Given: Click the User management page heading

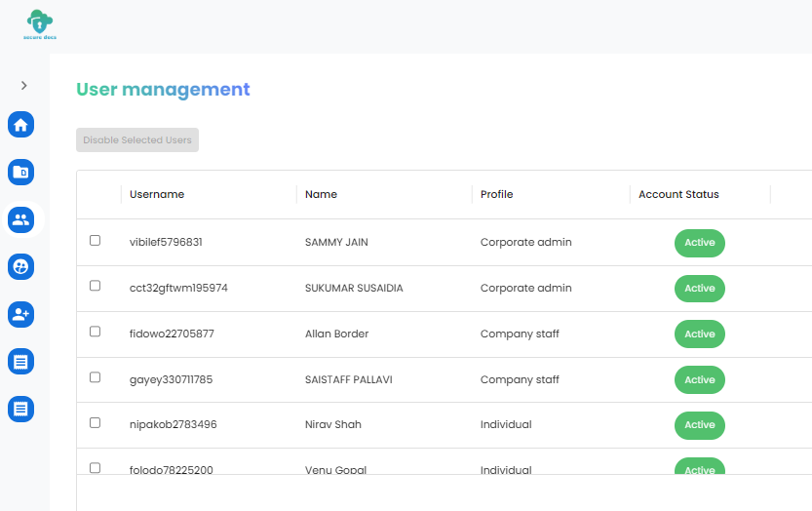Looking at the screenshot, I should [163, 90].
